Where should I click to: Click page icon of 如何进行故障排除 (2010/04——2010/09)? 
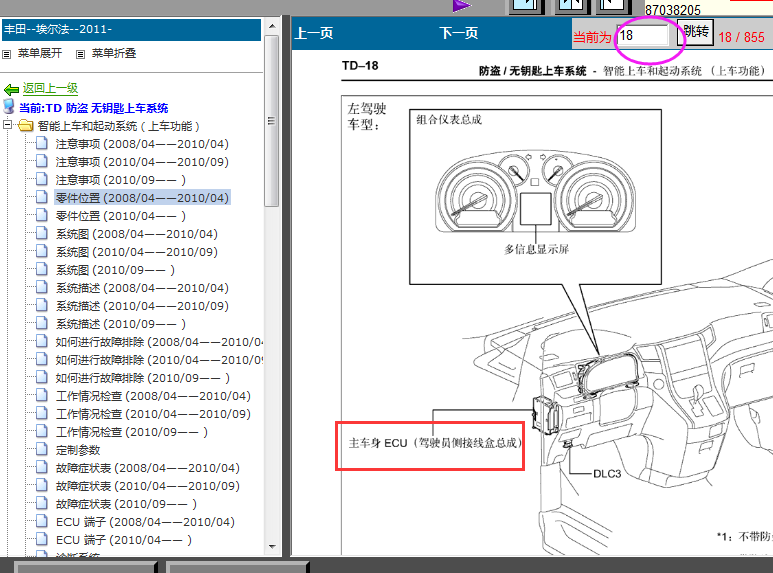(42, 359)
